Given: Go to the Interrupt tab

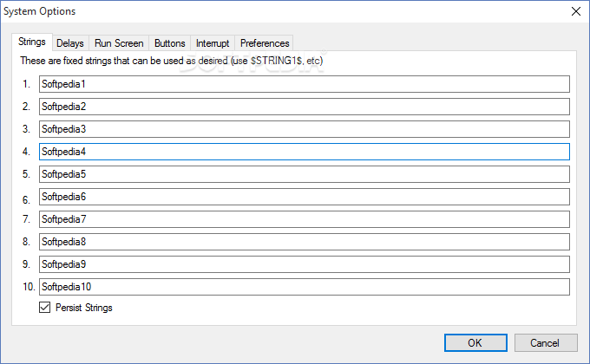Looking at the screenshot, I should tap(213, 43).
